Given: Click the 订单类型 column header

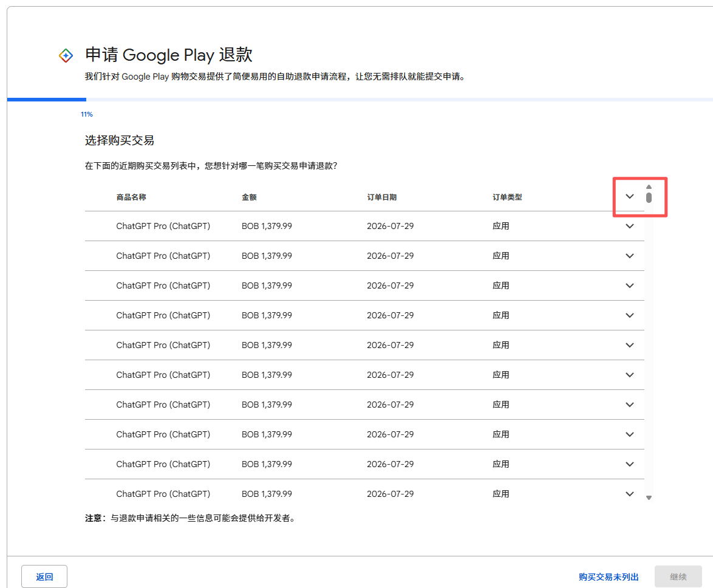Looking at the screenshot, I should pos(507,197).
